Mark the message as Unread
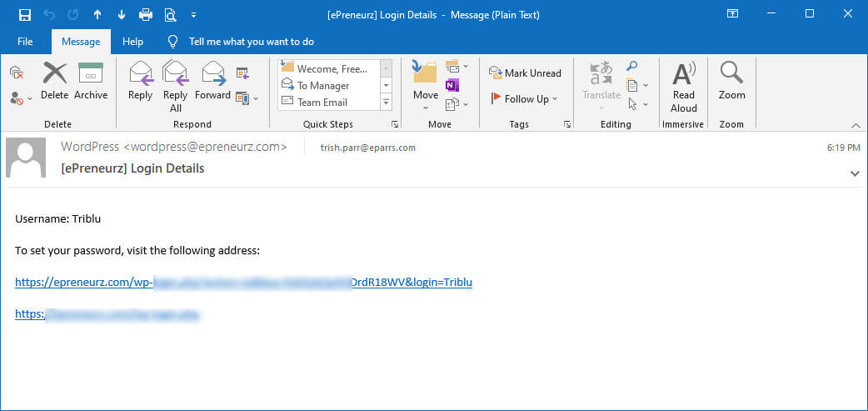Image resolution: width=868 pixels, height=411 pixels. point(525,73)
